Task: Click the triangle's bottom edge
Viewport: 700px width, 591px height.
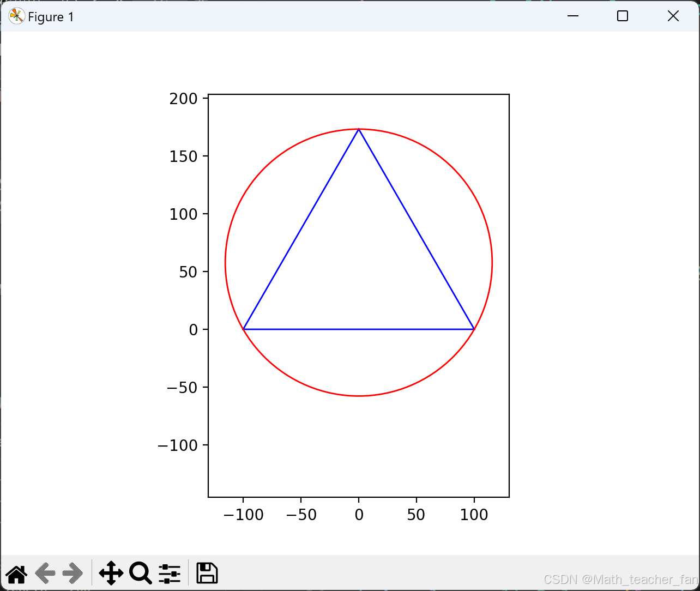Action: tap(358, 328)
